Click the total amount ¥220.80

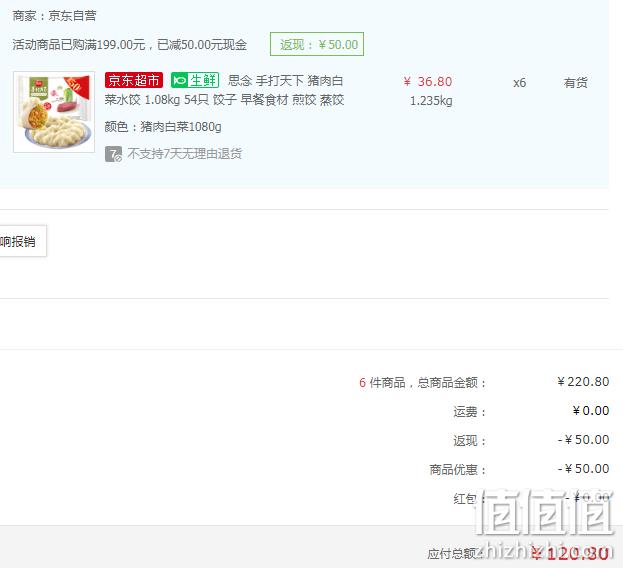(583, 382)
